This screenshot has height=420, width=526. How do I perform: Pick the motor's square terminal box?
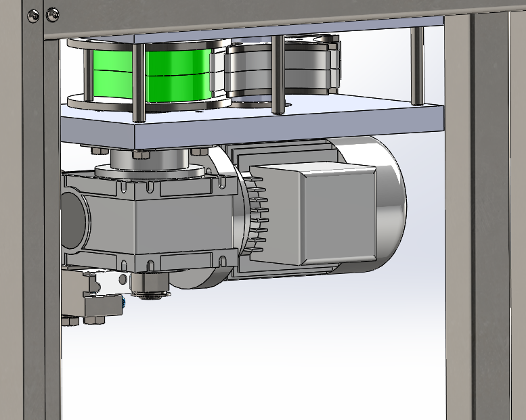313,214
